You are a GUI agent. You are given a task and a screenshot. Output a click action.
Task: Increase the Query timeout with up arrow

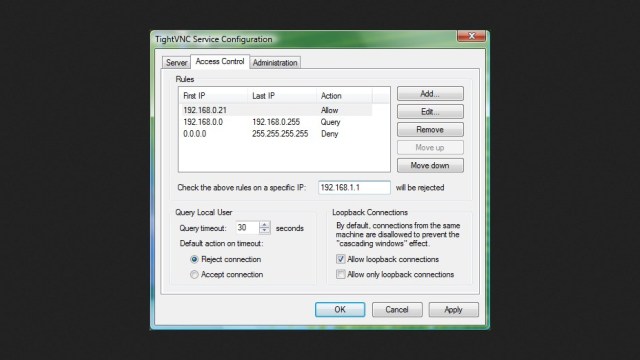(x=264, y=224)
